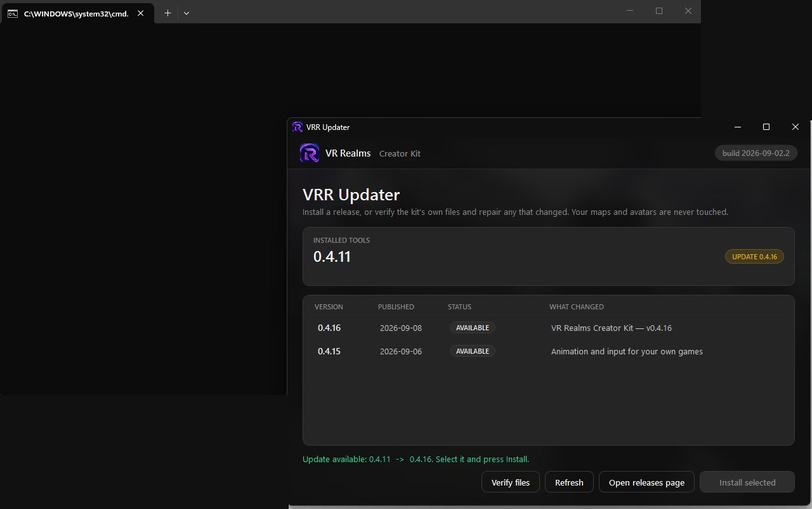Open a new terminal tab with plus
The height and width of the screenshot is (509, 812).
point(167,13)
